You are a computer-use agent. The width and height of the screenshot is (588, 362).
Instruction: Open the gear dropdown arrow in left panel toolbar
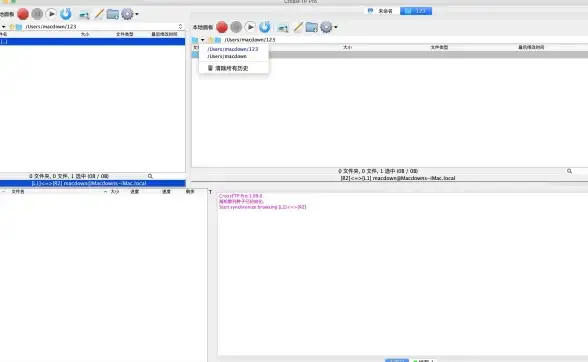137,14
